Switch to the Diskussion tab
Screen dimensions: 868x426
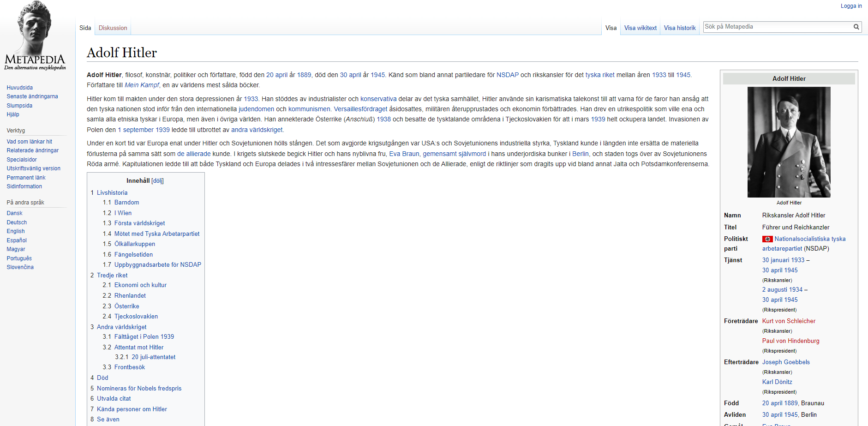(x=113, y=28)
